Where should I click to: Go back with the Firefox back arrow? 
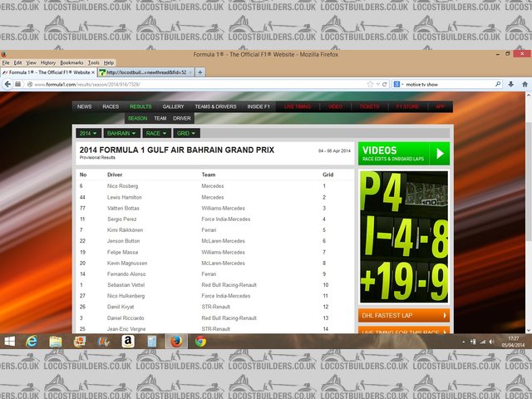coord(7,84)
